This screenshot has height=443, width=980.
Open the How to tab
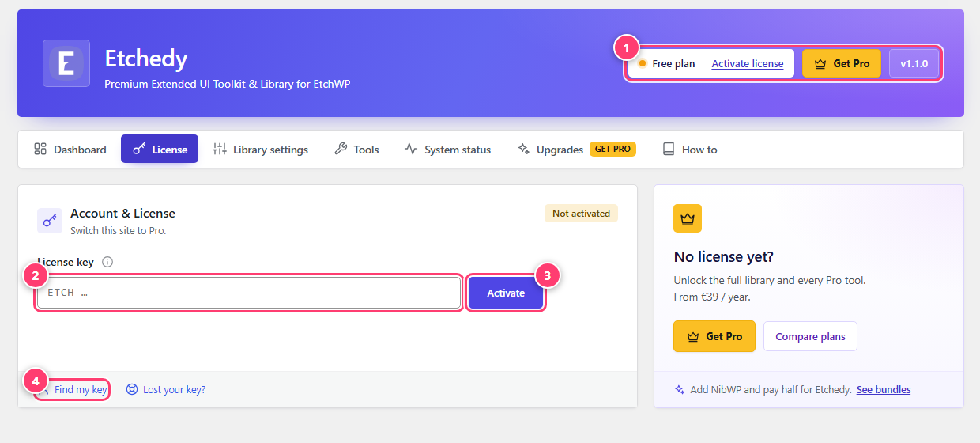tap(690, 150)
